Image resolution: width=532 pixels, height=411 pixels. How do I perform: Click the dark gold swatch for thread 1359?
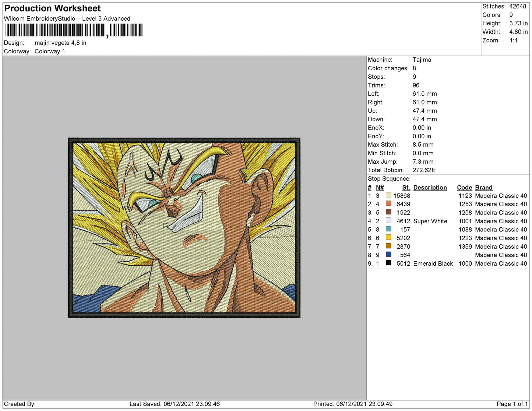tap(388, 246)
